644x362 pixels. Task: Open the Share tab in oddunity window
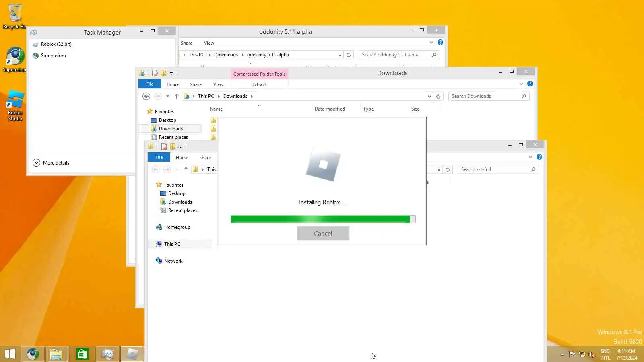186,43
